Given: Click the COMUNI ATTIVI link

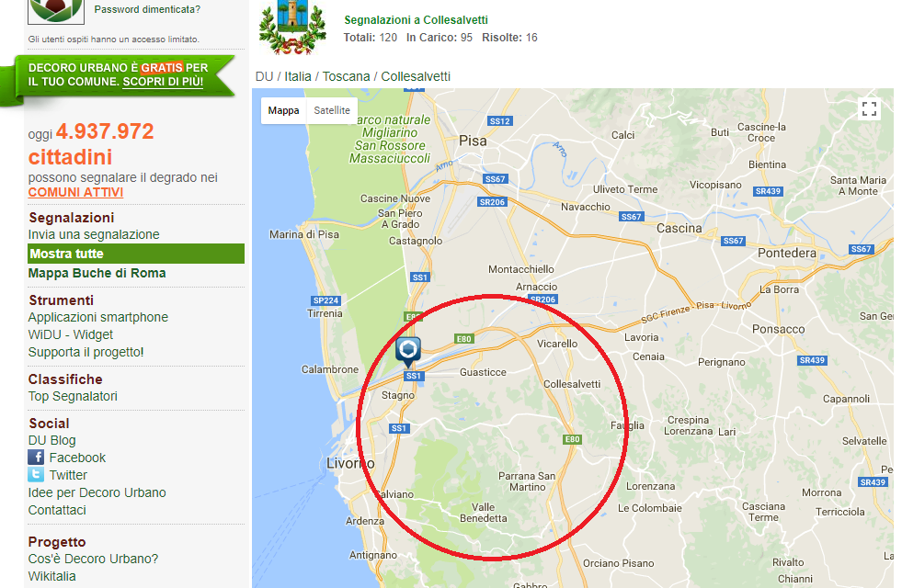Looking at the screenshot, I should [74, 192].
